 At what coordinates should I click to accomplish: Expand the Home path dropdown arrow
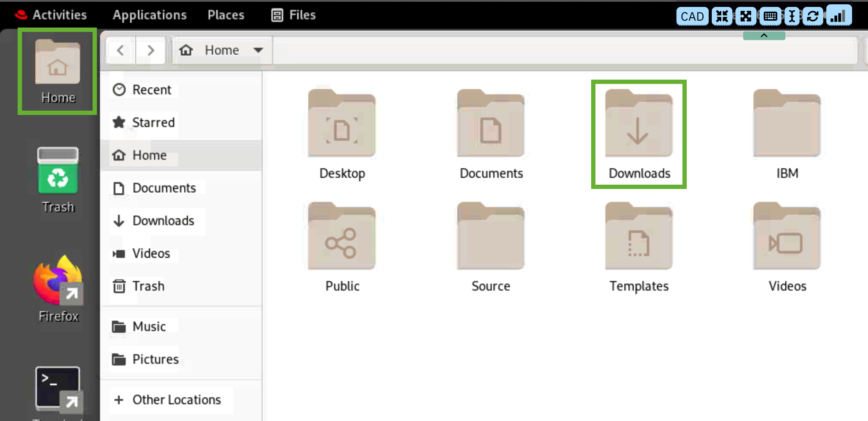(x=258, y=50)
